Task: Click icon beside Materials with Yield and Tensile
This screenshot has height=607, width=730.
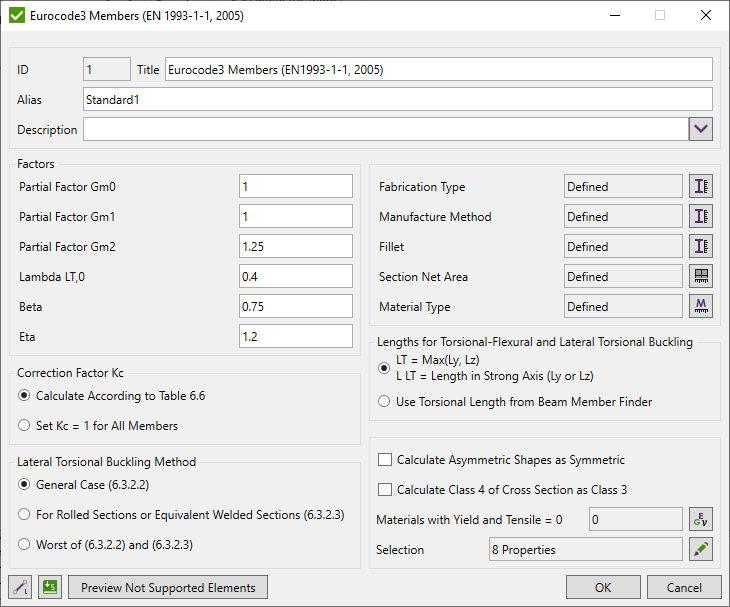Action: [701, 519]
